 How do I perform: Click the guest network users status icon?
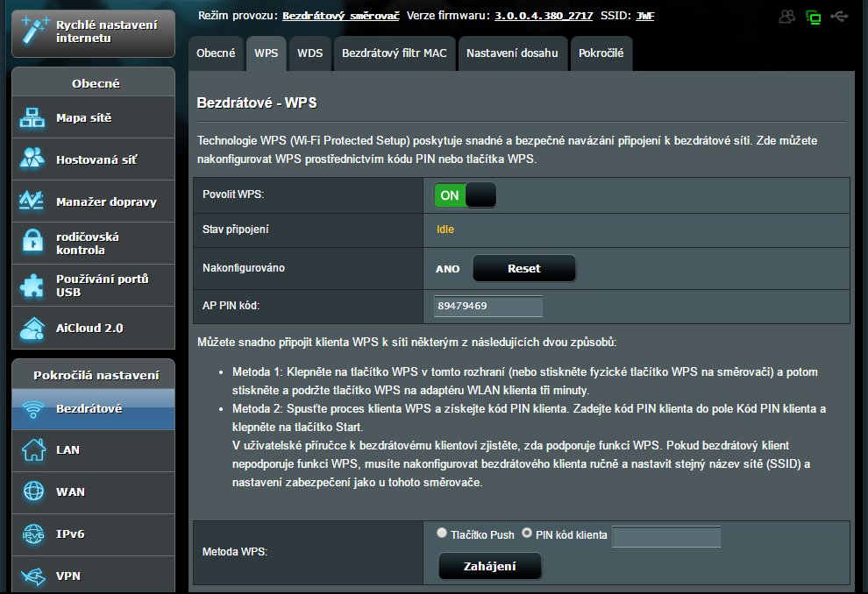coord(786,17)
